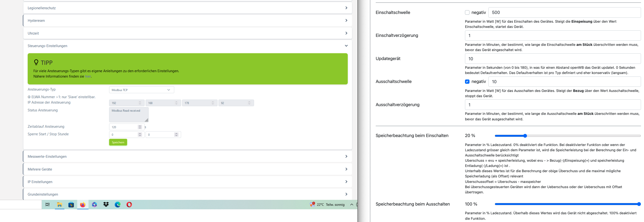
Task: Open the Dropbox taskbar icon
Action: click(x=106, y=205)
